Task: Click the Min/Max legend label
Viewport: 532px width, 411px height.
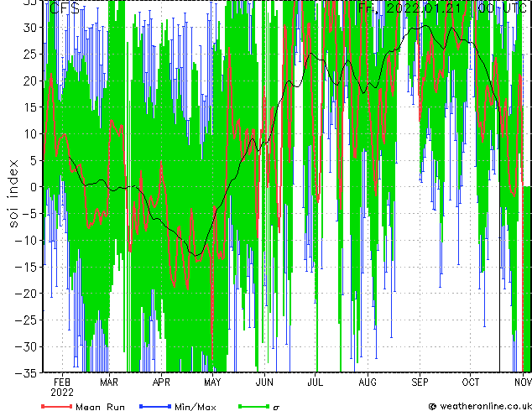Action: pos(195,407)
